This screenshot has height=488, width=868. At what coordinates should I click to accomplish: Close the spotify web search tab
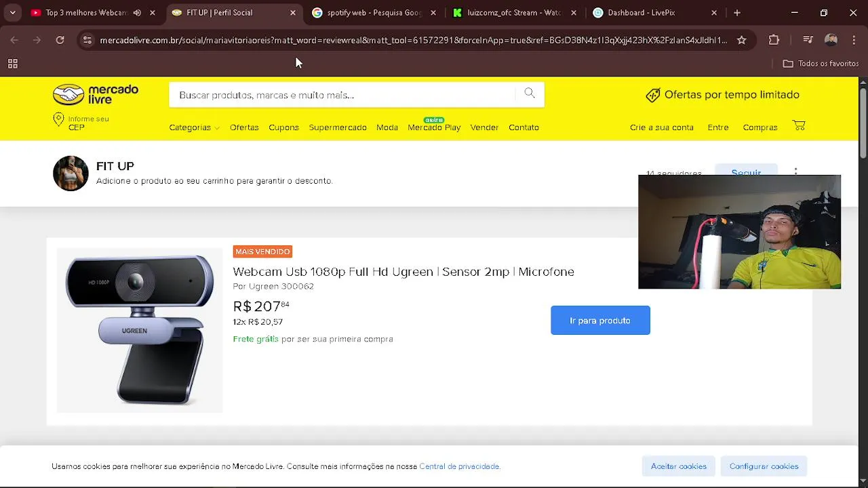[433, 12]
